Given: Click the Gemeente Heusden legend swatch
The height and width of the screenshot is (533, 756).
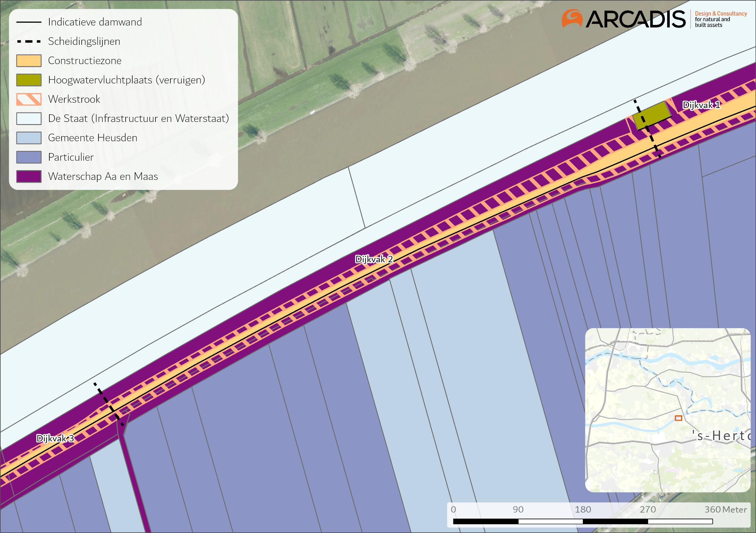Looking at the screenshot, I should coord(29,138).
